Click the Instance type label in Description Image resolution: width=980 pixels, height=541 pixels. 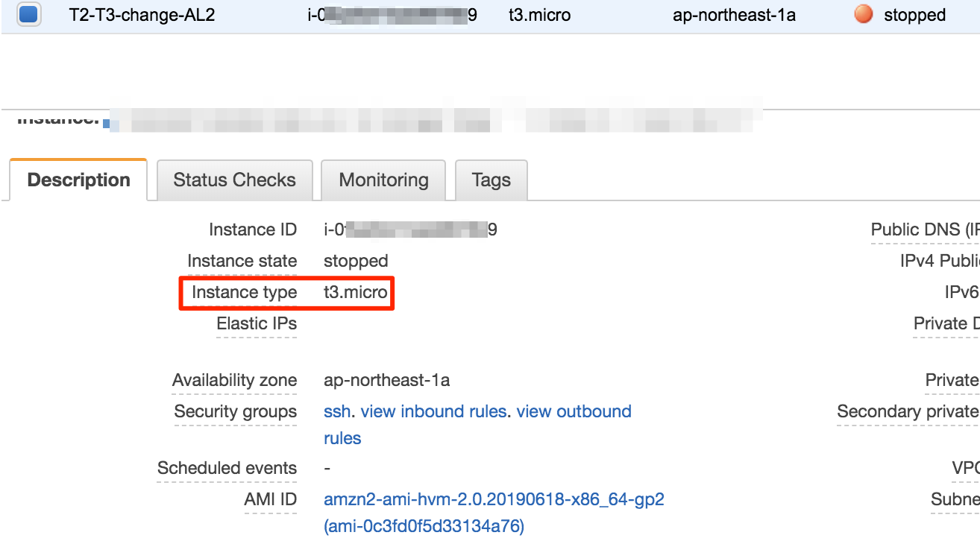click(x=244, y=293)
